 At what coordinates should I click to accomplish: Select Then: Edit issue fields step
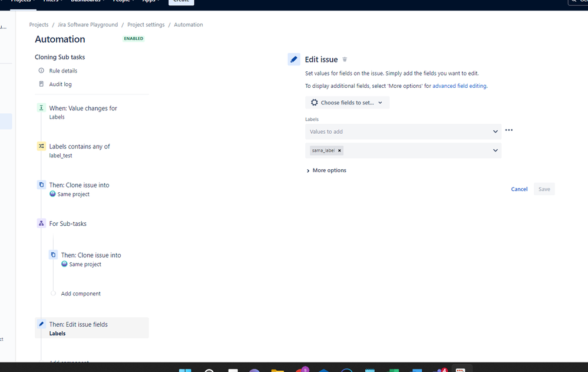tap(92, 328)
